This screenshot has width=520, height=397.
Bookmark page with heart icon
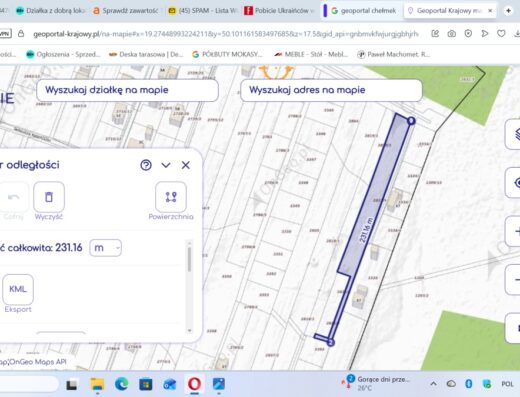pyautogui.click(x=501, y=34)
